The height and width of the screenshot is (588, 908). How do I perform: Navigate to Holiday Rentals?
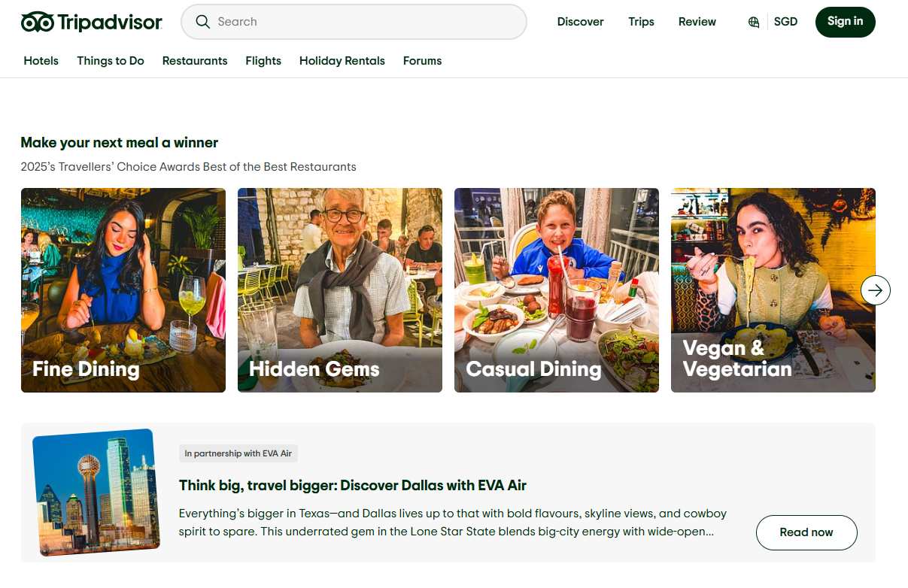[342, 61]
